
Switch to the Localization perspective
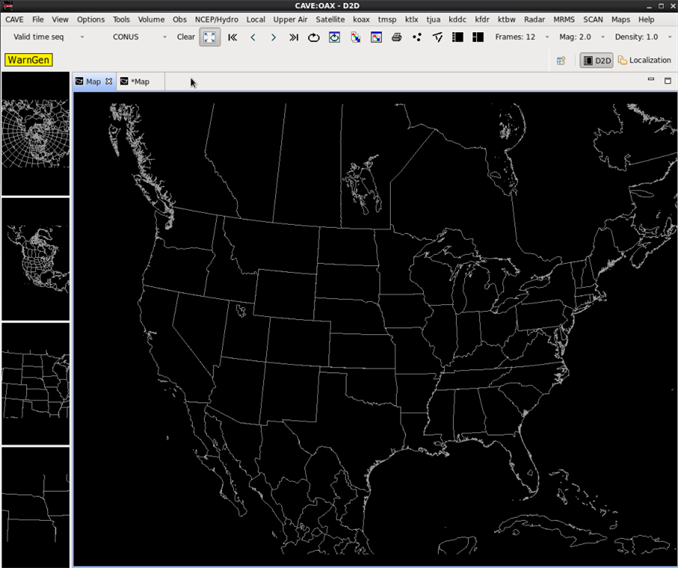(x=644, y=61)
